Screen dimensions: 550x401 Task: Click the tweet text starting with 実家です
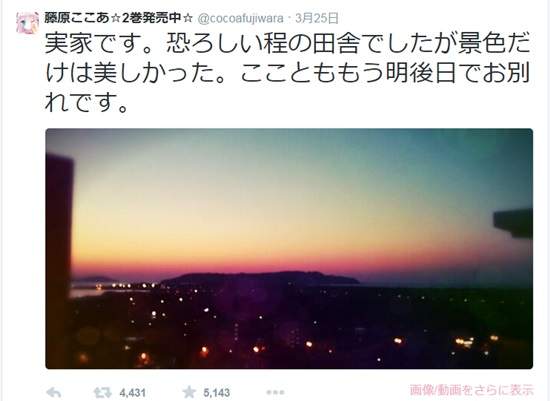(x=288, y=73)
